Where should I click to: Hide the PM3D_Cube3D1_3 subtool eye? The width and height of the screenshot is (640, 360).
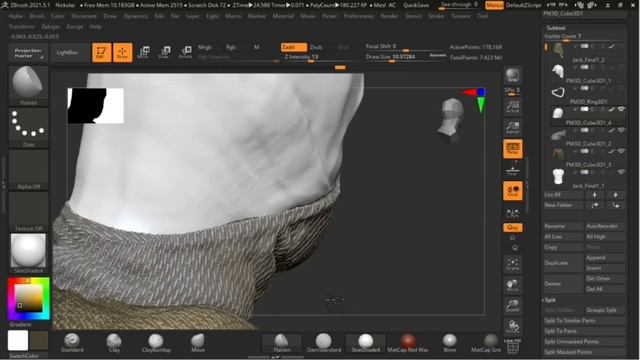point(621,151)
